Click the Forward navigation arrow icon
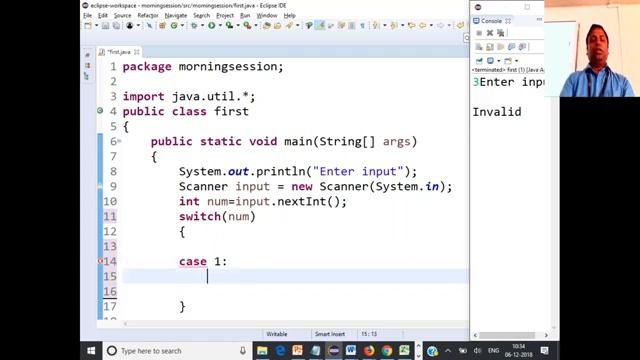Image resolution: width=640 pixels, height=360 pixels. tap(440, 26)
